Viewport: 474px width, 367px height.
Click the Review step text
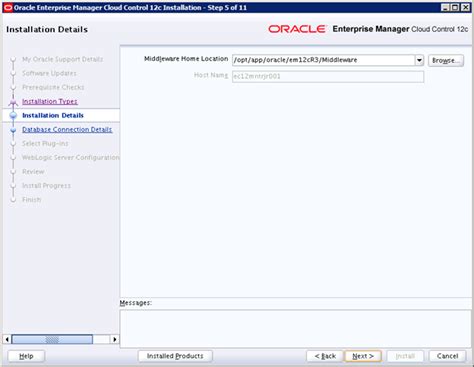pyautogui.click(x=33, y=171)
